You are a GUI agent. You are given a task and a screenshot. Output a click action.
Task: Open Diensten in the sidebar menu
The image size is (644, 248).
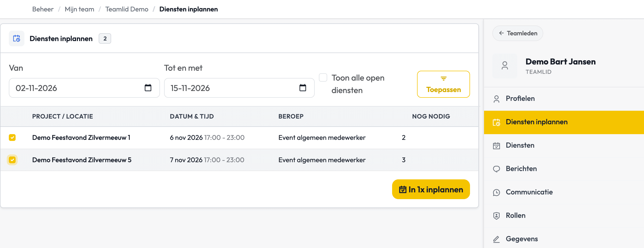[x=564, y=146]
